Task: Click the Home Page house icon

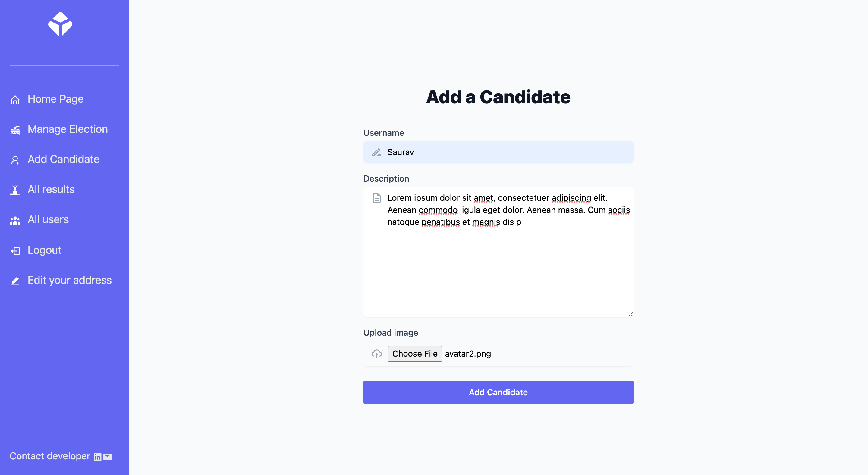Action: 15,100
